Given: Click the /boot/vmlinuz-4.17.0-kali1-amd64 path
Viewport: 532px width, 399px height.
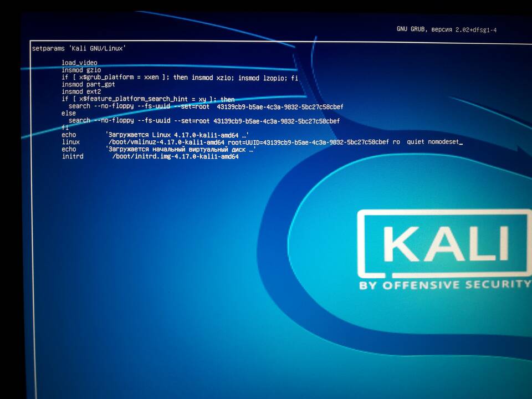Looking at the screenshot, I should [166, 142].
